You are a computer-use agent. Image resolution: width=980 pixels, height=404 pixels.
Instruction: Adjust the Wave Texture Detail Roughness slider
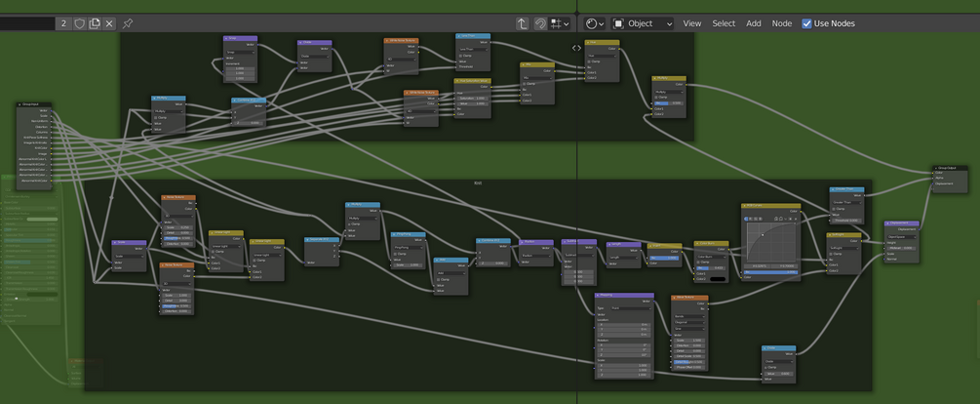click(x=689, y=362)
